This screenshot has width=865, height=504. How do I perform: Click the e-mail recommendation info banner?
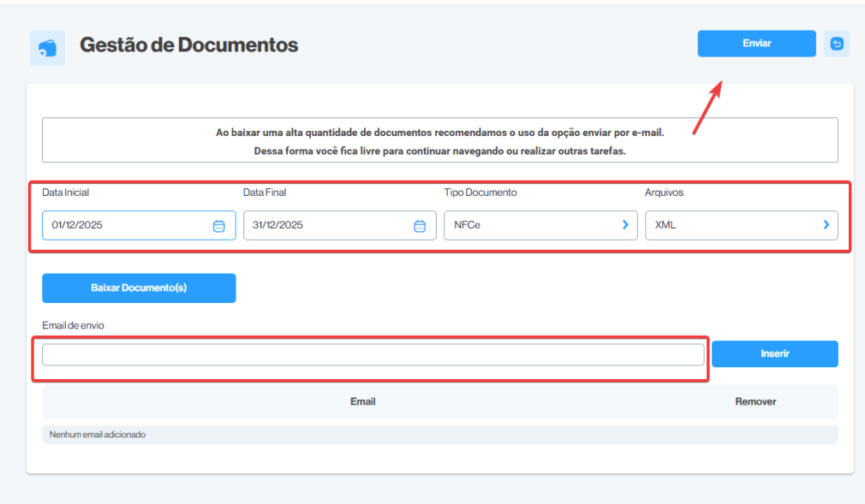pyautogui.click(x=439, y=140)
